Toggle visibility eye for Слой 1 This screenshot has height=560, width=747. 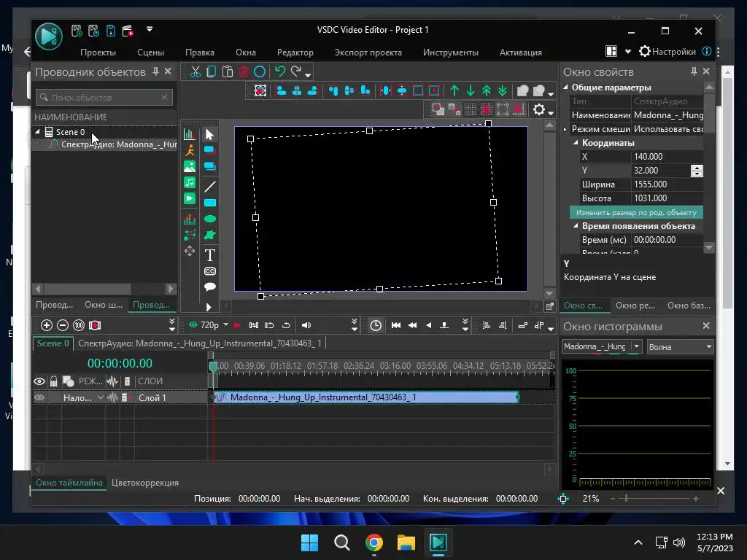(39, 397)
